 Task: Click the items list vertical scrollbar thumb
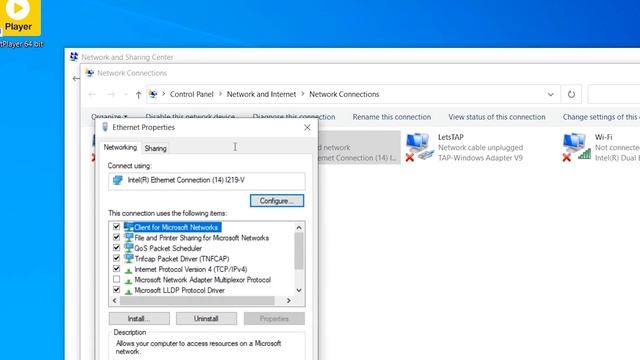(299, 251)
